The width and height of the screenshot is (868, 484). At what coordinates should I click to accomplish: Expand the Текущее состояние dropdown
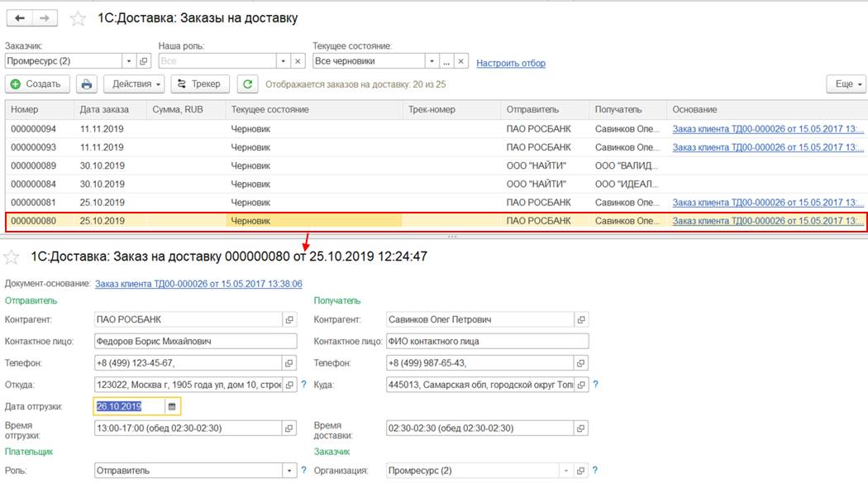(x=432, y=61)
